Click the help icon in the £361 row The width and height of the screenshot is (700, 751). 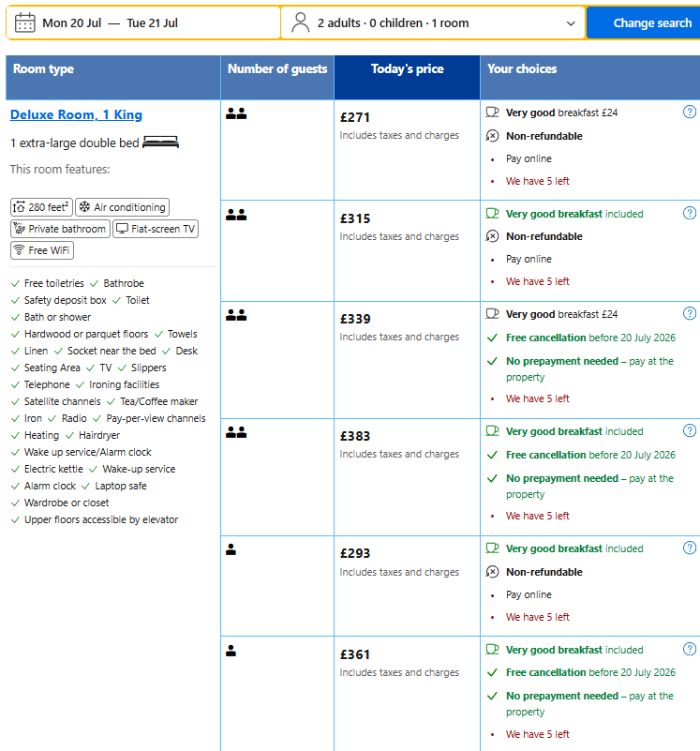[x=690, y=650]
